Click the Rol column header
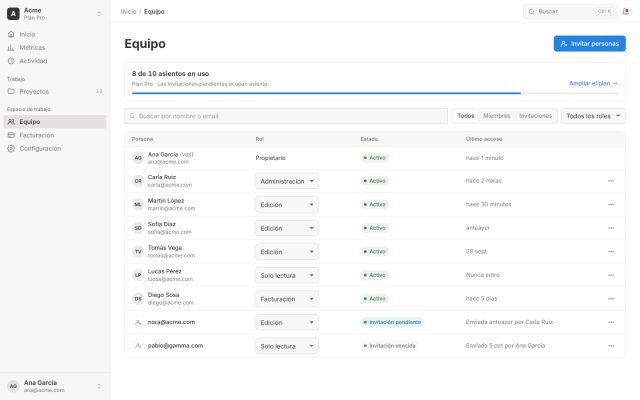Screen dimensions: 640x400 260,139
